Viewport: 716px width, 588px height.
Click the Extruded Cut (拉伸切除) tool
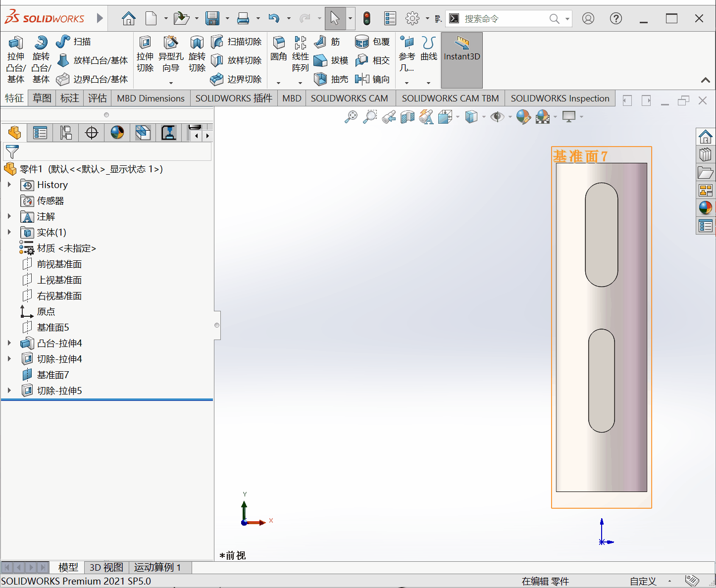click(145, 54)
